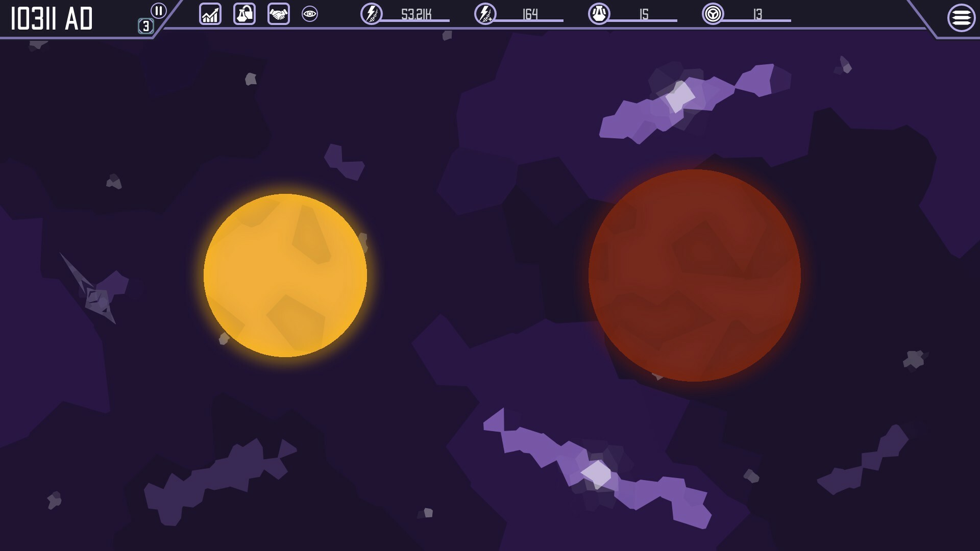This screenshot has height=551, width=980.
Task: Click the science flask resource icon
Action: point(599,14)
